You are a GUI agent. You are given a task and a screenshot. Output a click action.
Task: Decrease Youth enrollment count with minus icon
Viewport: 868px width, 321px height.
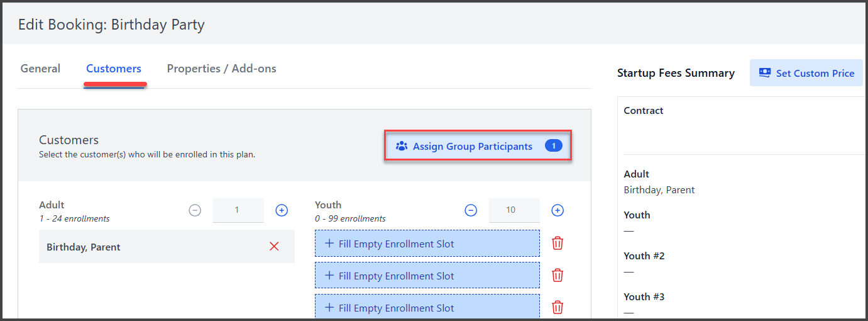point(471,210)
